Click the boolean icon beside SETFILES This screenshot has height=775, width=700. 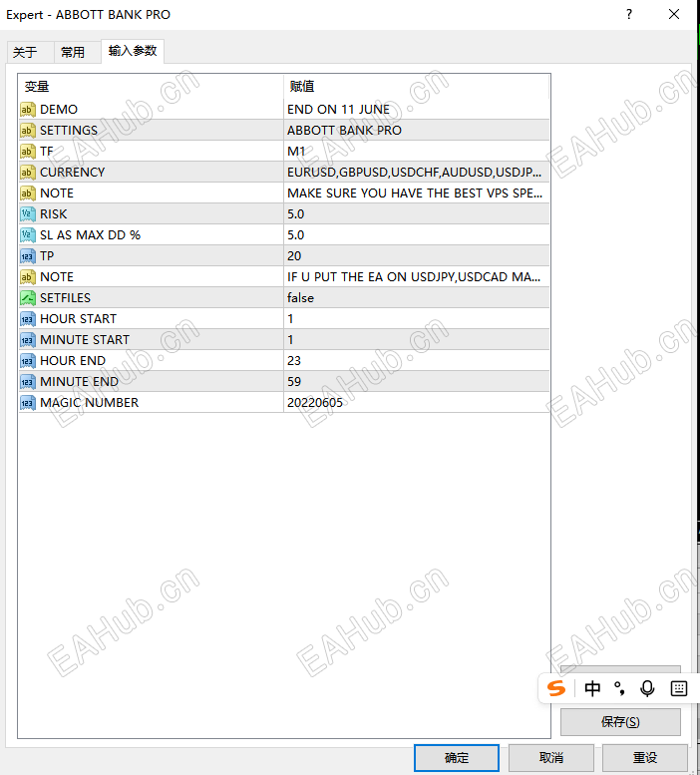(28, 298)
